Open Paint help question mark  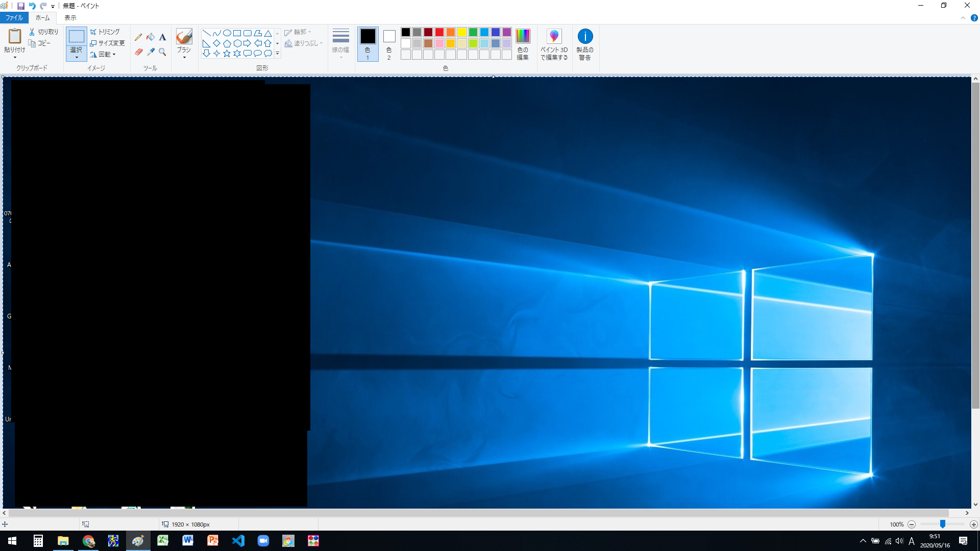tap(974, 18)
